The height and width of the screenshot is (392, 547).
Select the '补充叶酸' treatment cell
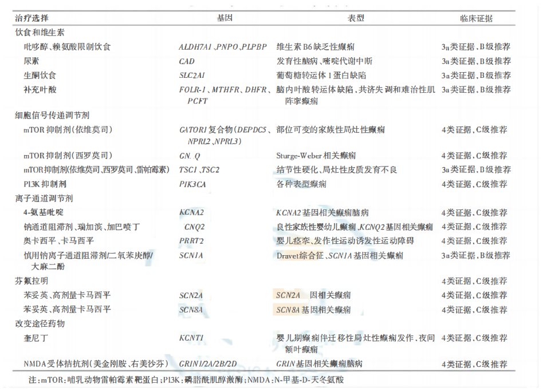point(40,89)
